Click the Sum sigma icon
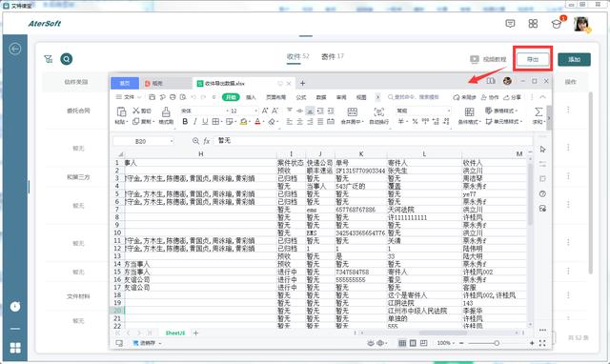Screen dimensions: 610x364 pyautogui.click(x=539, y=112)
